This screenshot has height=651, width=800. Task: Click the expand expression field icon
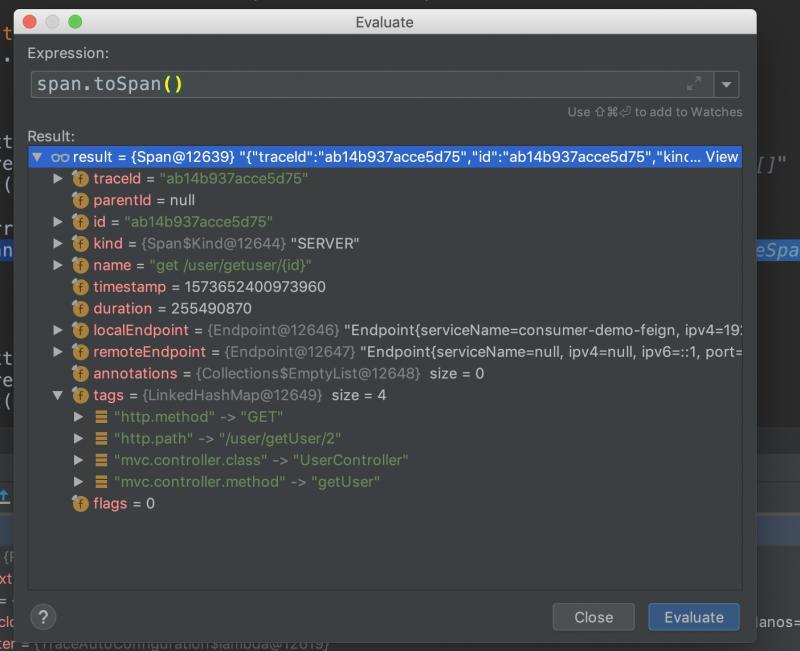coord(693,84)
